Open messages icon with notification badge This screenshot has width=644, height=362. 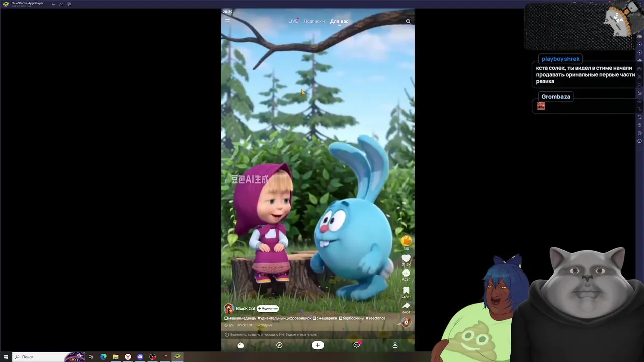pyautogui.click(x=357, y=345)
